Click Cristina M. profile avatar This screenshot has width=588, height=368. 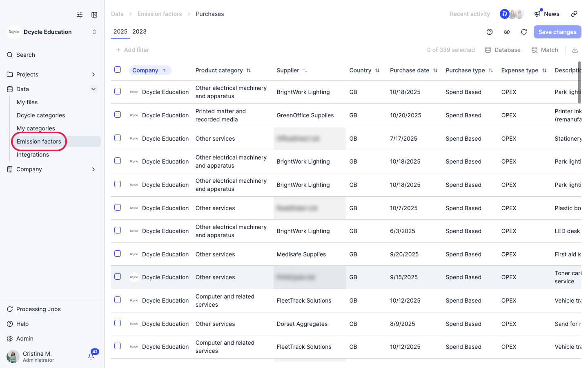[13, 357]
